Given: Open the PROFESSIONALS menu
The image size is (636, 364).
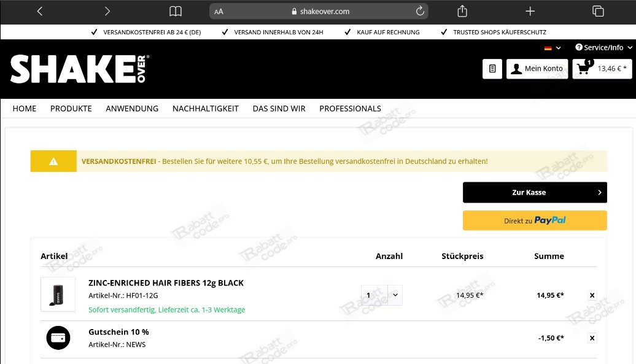Looking at the screenshot, I should pyautogui.click(x=350, y=109).
